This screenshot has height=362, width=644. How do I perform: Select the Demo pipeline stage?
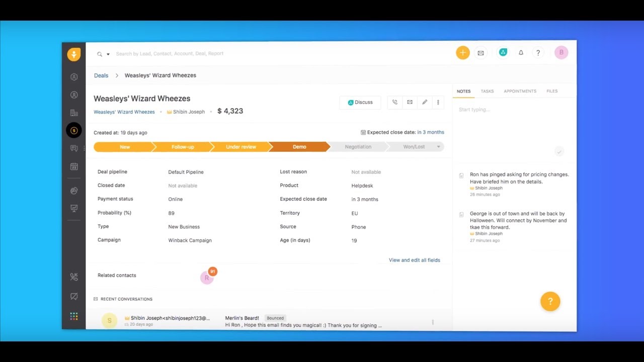click(x=299, y=147)
